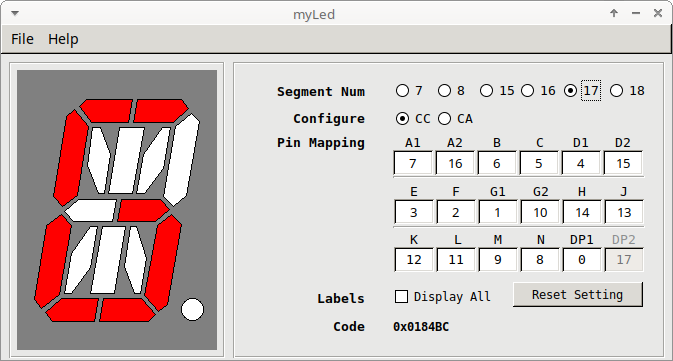Image resolution: width=673 pixels, height=361 pixels.
Task: Toggle the white decimal point dot
Action: pyautogui.click(x=192, y=309)
